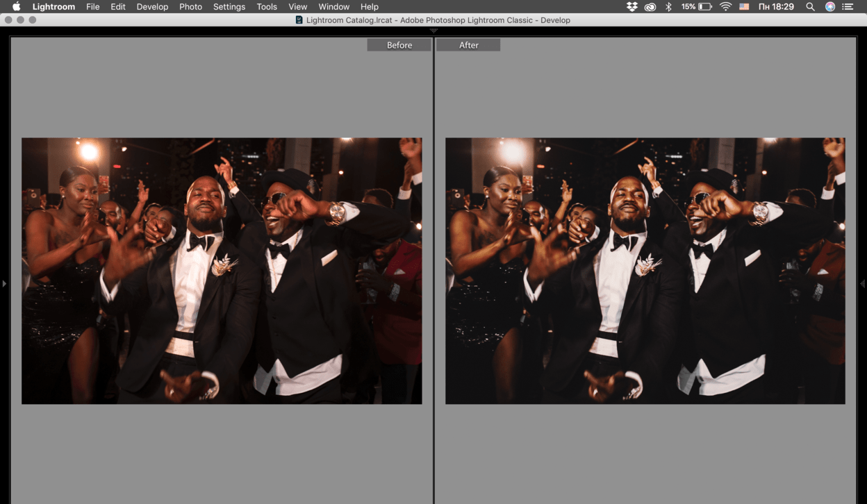Image resolution: width=867 pixels, height=504 pixels.
Task: Open the Settings menu
Action: coord(229,6)
